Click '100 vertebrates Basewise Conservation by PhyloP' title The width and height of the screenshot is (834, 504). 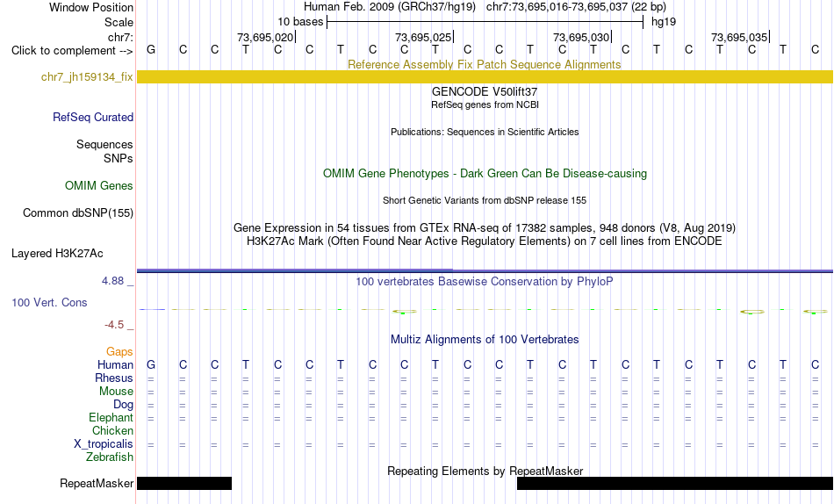pos(485,282)
